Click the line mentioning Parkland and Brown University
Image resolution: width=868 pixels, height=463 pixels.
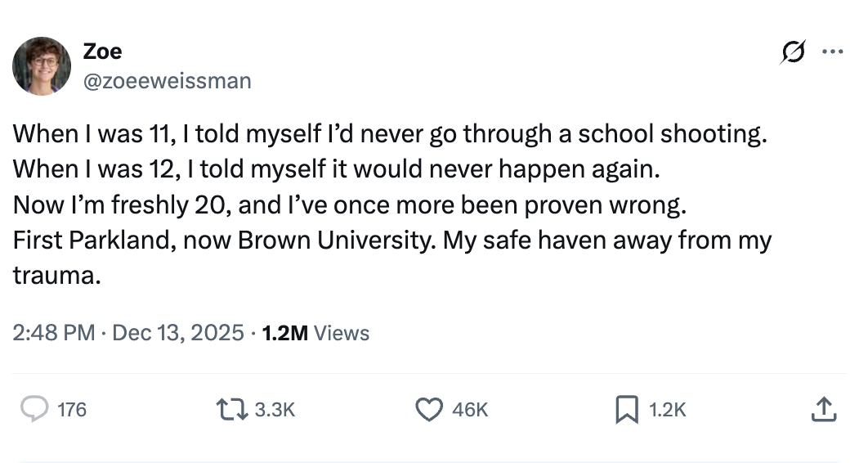tap(392, 240)
